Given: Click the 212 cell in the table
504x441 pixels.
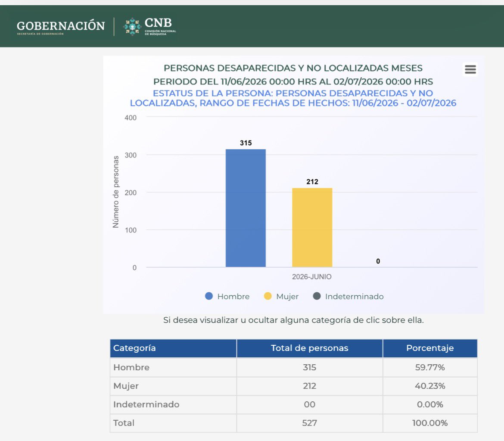Looking at the screenshot, I should click(x=310, y=386).
